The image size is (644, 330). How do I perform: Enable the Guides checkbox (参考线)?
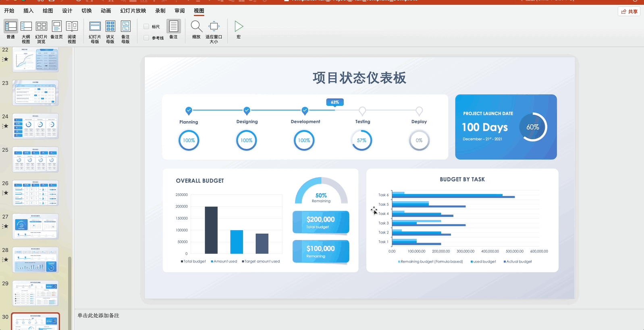point(146,38)
